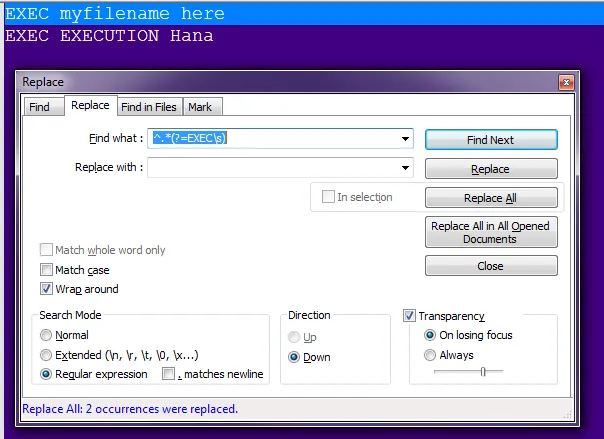Click the Close button
Viewport: 604px width, 439px height.
pyautogui.click(x=491, y=266)
